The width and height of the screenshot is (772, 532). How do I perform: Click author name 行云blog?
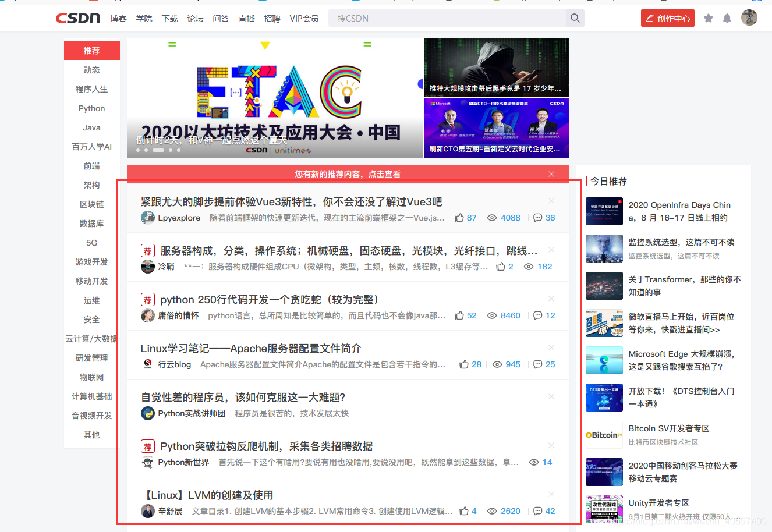pos(175,364)
